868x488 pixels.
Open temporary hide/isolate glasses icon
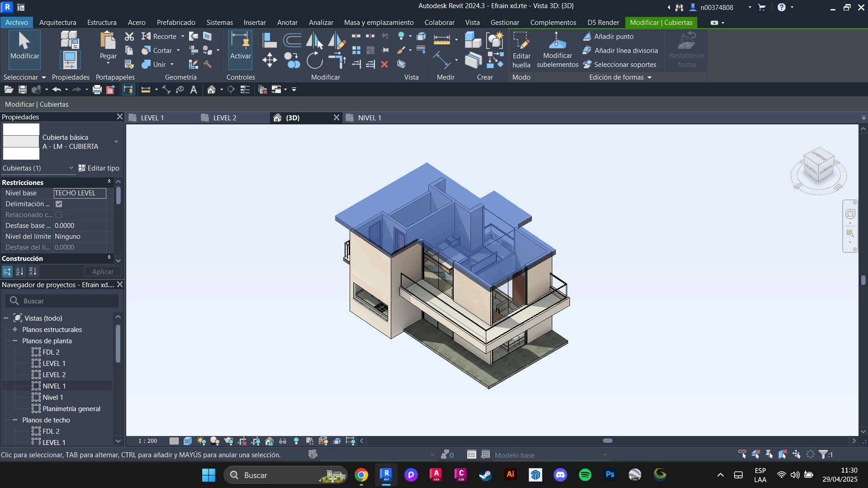(x=283, y=441)
